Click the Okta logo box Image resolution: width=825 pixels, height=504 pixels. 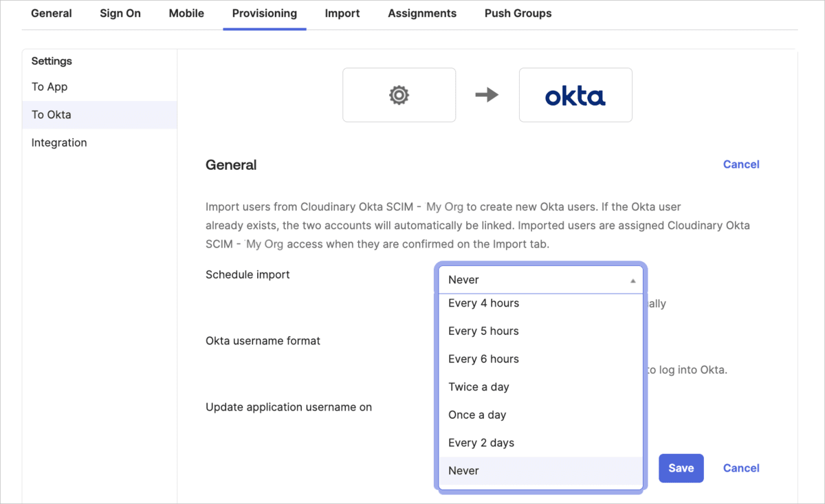575,95
